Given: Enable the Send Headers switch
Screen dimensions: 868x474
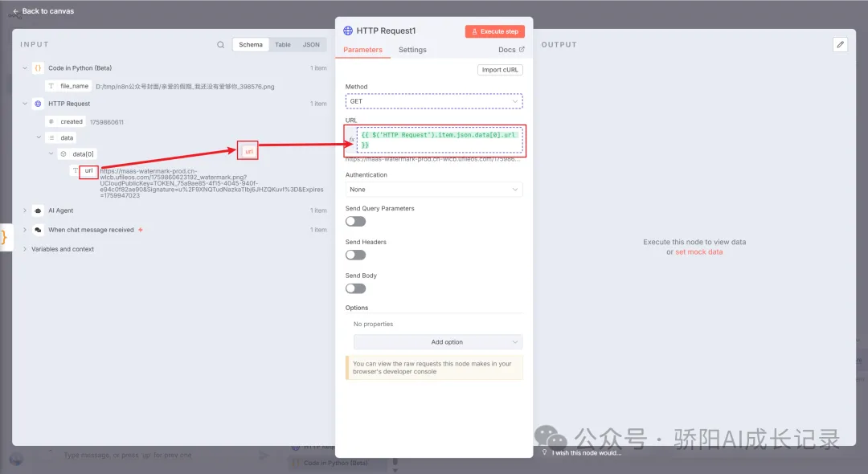Looking at the screenshot, I should tap(355, 255).
